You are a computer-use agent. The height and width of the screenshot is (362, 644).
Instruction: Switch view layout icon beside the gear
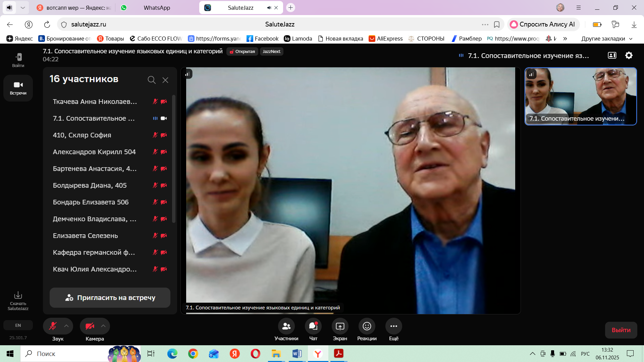612,55
